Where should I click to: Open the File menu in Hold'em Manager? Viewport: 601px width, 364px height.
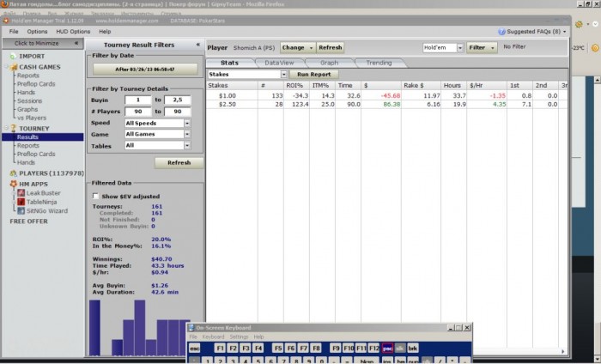point(14,32)
